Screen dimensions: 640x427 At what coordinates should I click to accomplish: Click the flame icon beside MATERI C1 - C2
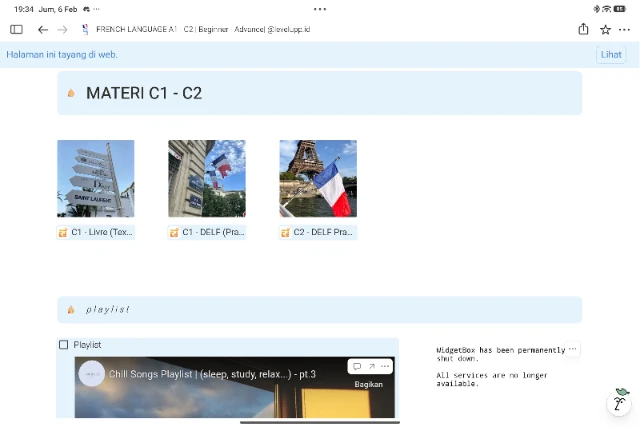[x=71, y=93]
